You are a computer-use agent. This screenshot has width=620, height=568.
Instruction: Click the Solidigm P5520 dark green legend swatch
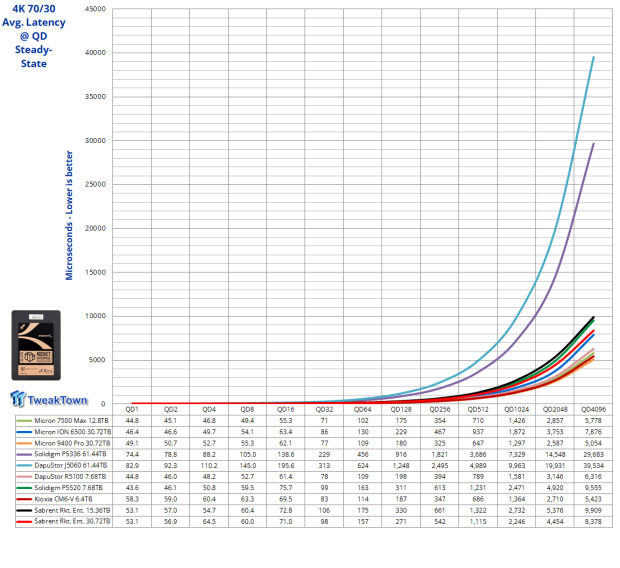coord(24,488)
